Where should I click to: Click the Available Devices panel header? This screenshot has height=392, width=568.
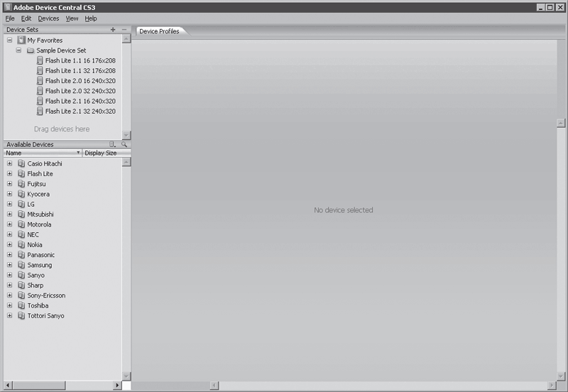(67, 144)
